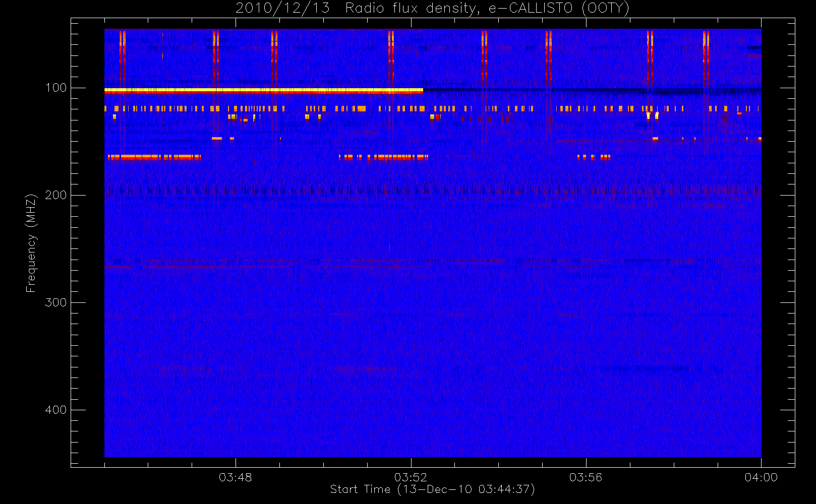The height and width of the screenshot is (504, 816).
Task: Click the 100 MHz y-axis tick label
Action: pyautogui.click(x=56, y=88)
